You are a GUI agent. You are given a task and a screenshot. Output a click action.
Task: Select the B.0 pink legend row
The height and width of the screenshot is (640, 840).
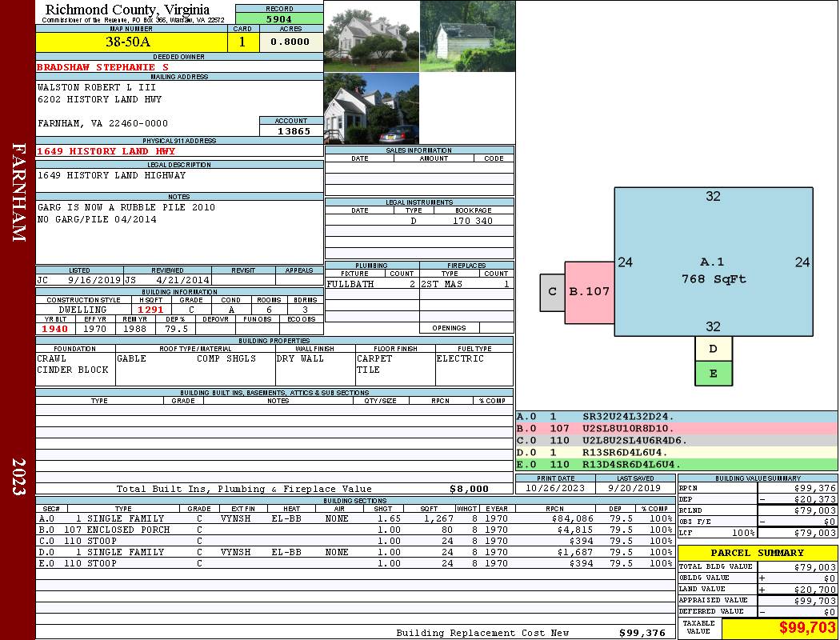676,429
